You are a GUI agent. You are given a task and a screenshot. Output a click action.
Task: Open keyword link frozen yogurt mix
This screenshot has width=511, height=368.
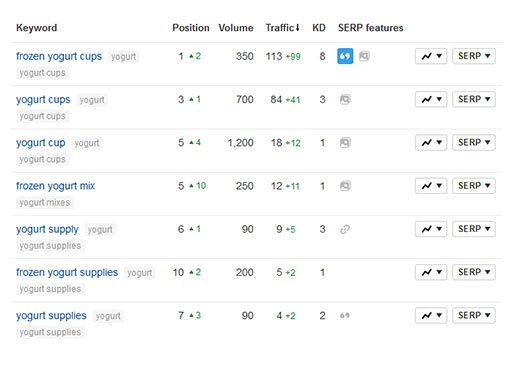tap(55, 186)
